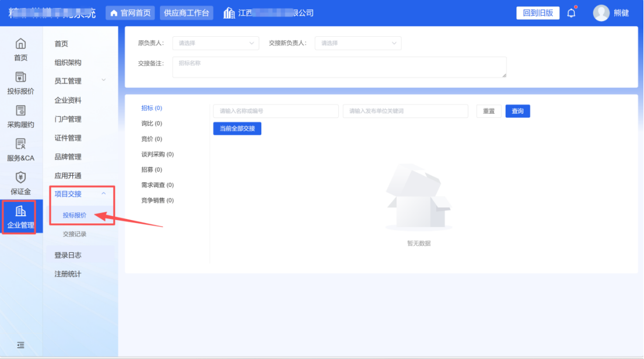Open the 原负责人 dropdown

(x=215, y=43)
